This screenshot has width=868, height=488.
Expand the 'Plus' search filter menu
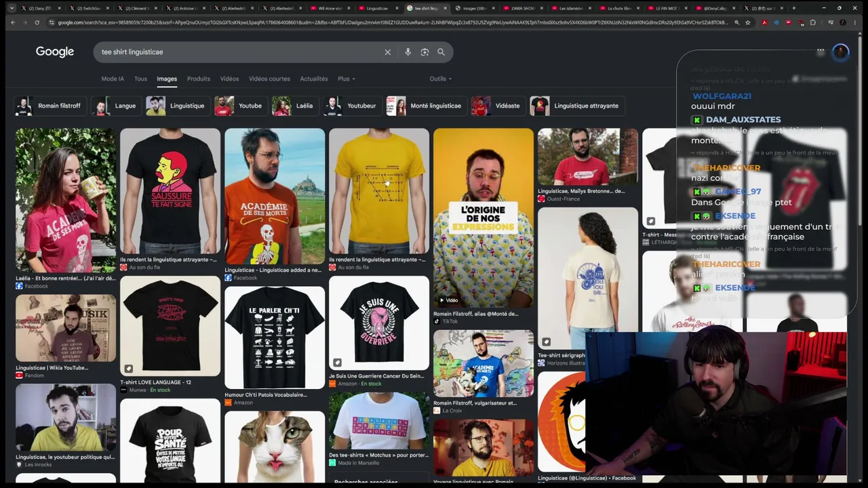347,79
